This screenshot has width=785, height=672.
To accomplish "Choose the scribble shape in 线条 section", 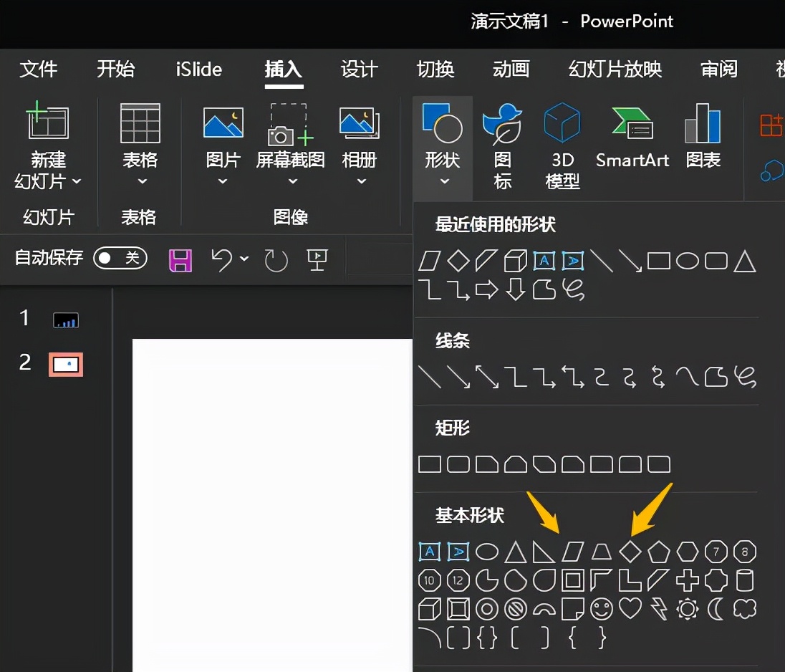I will point(745,377).
